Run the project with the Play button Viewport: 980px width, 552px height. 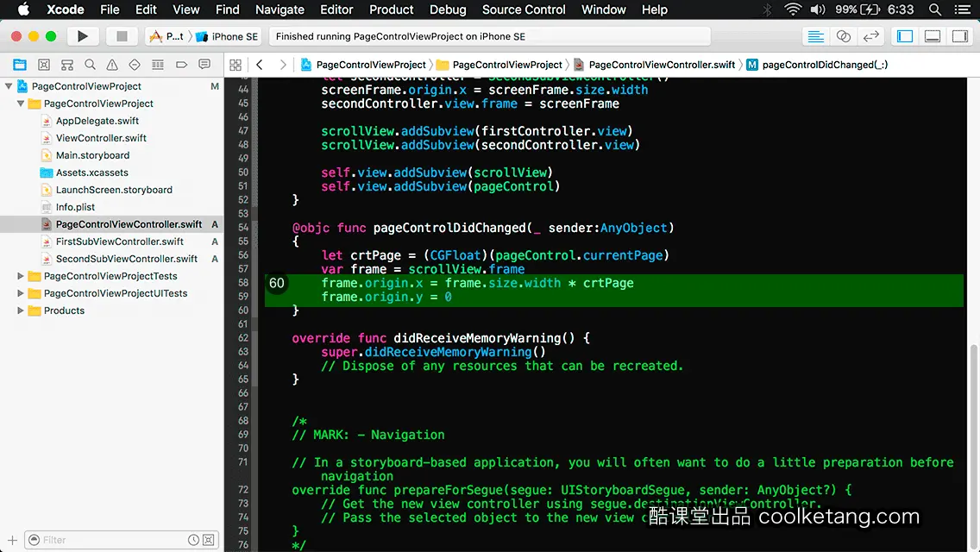pos(82,36)
